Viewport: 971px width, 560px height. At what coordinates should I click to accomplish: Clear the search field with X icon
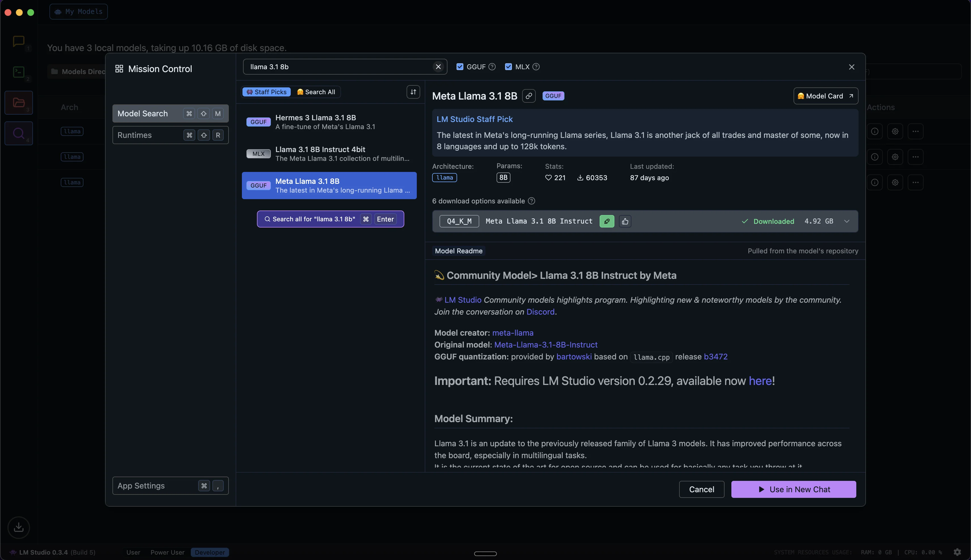438,67
